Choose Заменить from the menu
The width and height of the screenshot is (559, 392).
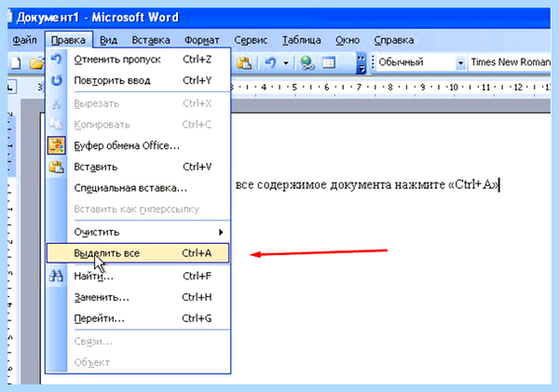point(138,297)
